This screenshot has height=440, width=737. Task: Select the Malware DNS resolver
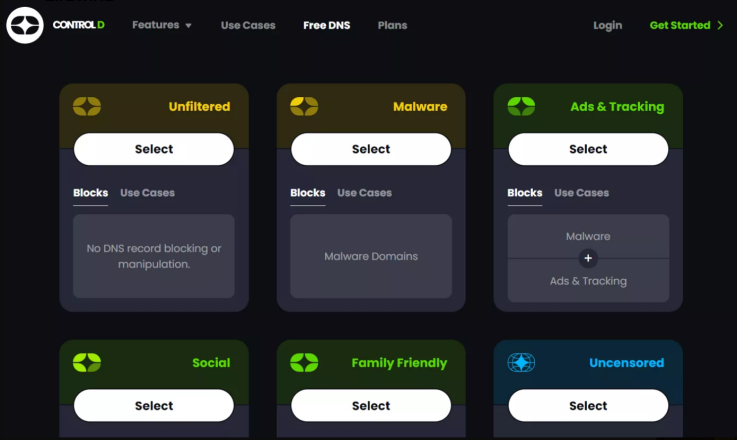coord(371,149)
